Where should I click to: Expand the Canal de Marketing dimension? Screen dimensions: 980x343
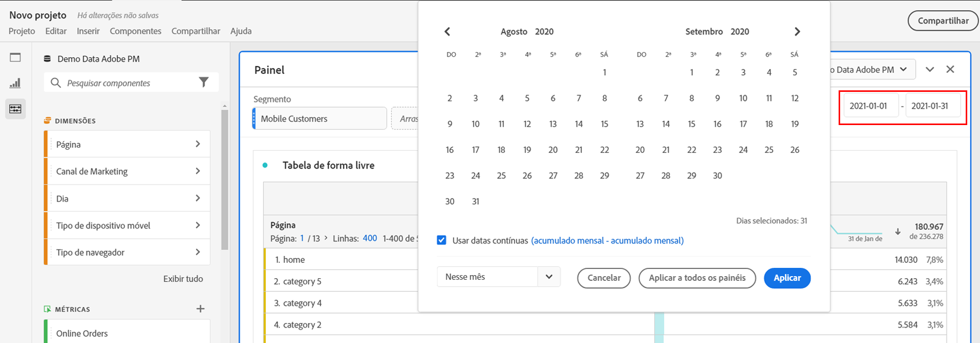coord(198,171)
